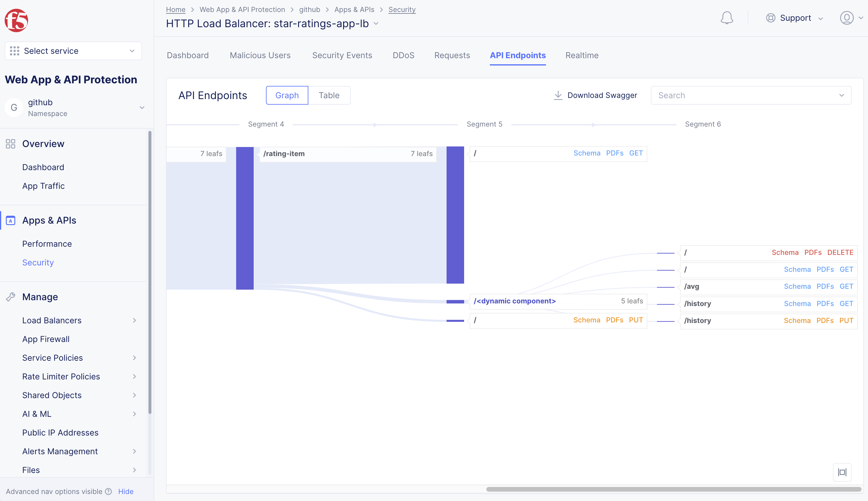
Task: Expand the Load Balancers submenu
Action: click(134, 320)
